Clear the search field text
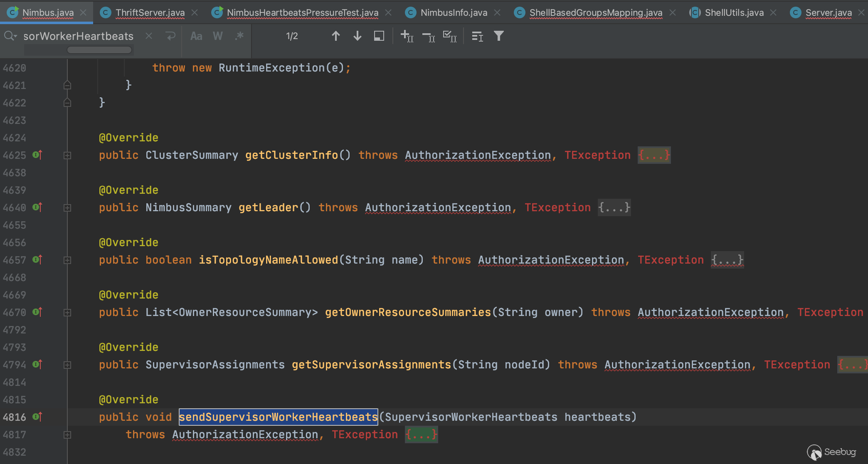The image size is (868, 464). point(148,36)
